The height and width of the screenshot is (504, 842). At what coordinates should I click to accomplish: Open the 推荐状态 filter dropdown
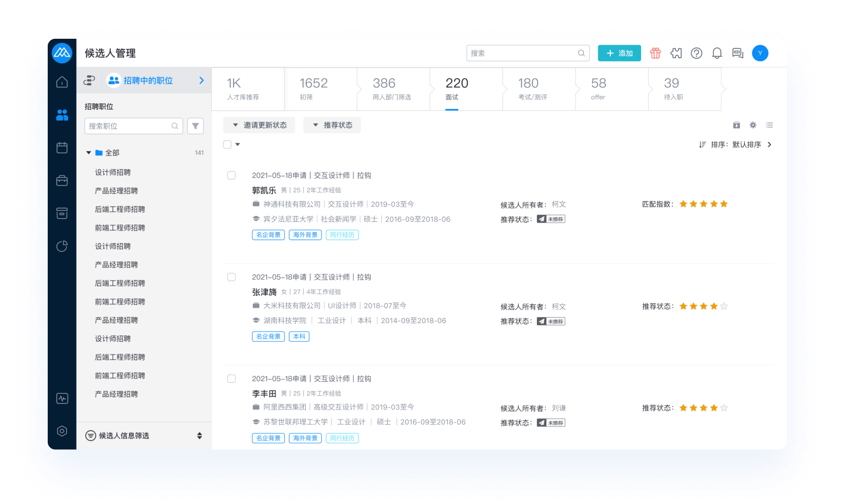coord(332,125)
